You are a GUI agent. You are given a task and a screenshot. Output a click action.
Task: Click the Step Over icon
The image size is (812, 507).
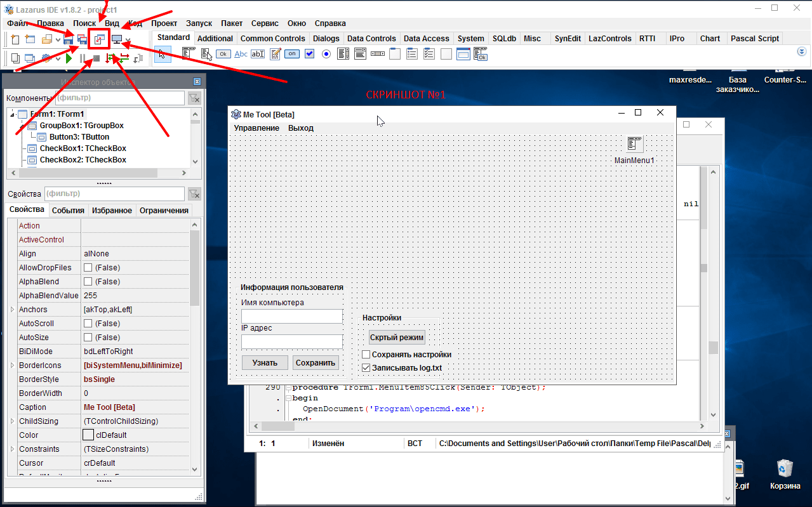[x=124, y=58]
